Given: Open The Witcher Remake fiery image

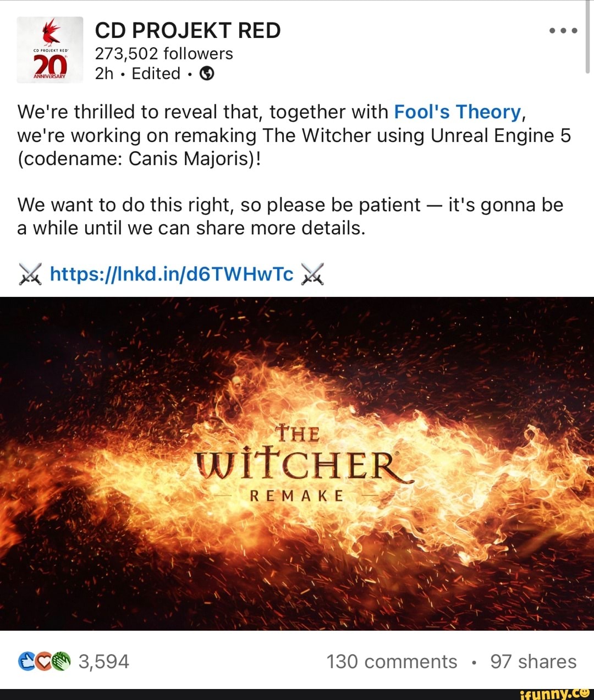Looking at the screenshot, I should tap(297, 464).
